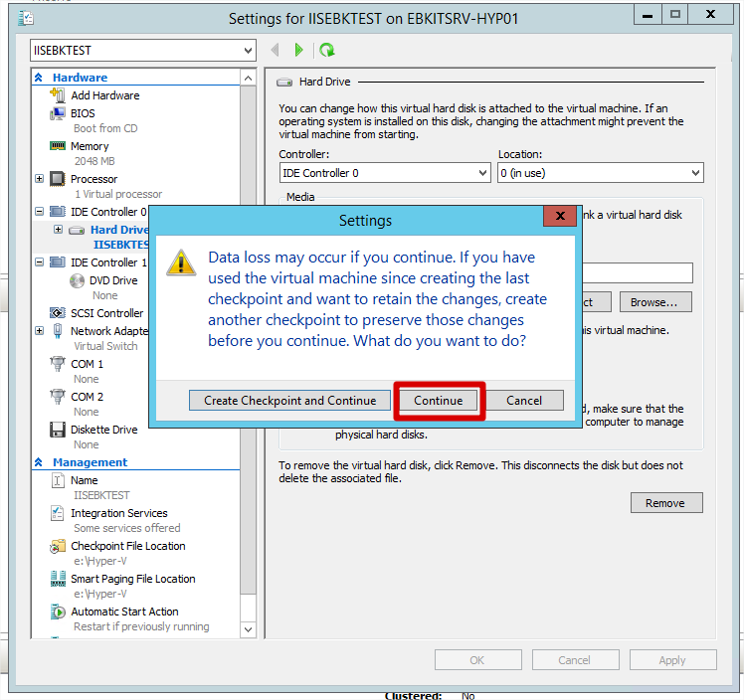
Task: Click the Smart Paging File Location icon
Action: tap(57, 579)
